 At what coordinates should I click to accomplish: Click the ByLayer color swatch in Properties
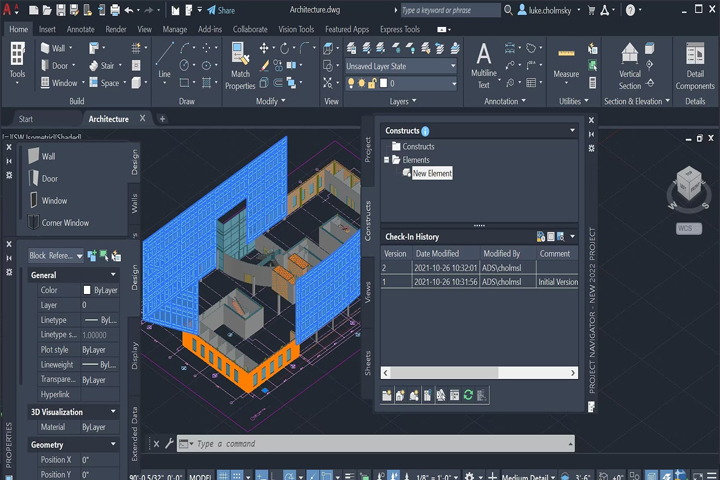87,290
